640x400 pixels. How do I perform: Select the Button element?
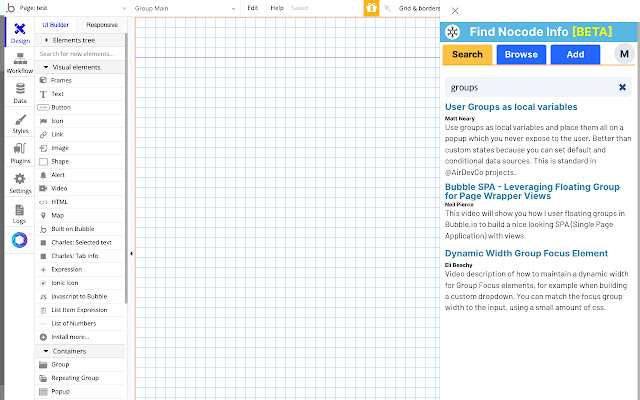click(x=80, y=107)
